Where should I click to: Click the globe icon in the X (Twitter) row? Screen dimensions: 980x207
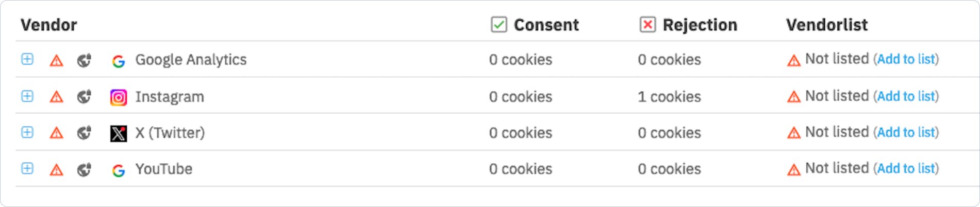(84, 133)
